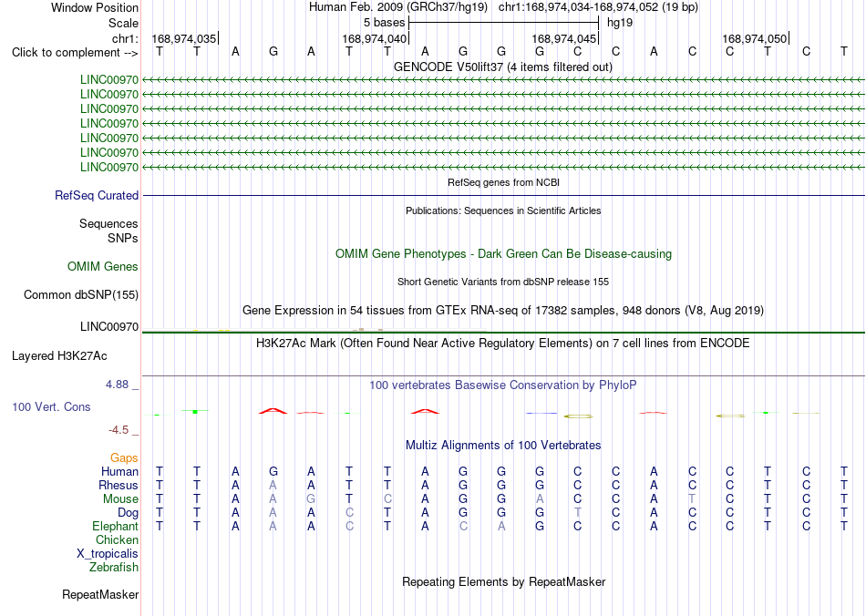Open the H3K27Ac Mark ENCODE track title
Viewport: 866px width, 616px height.
pos(503,344)
